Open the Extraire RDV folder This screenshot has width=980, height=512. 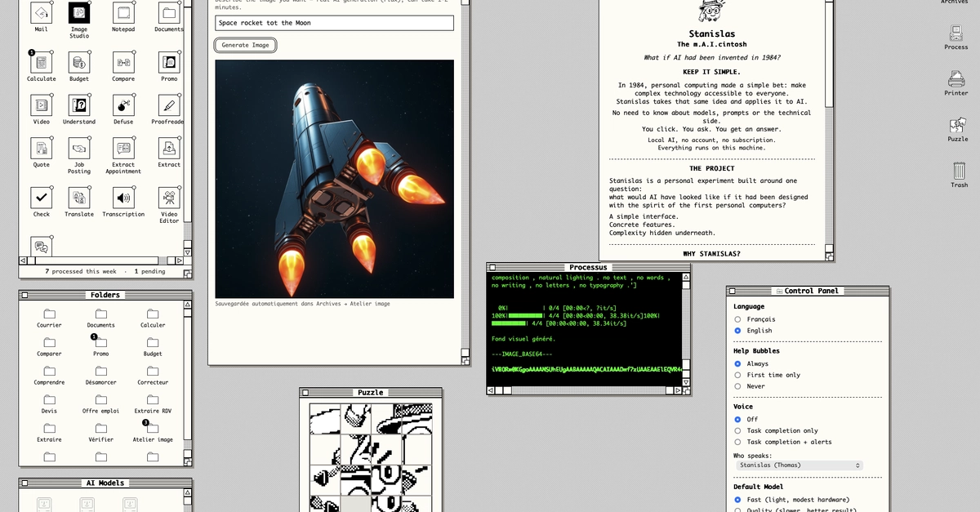pyautogui.click(x=153, y=400)
